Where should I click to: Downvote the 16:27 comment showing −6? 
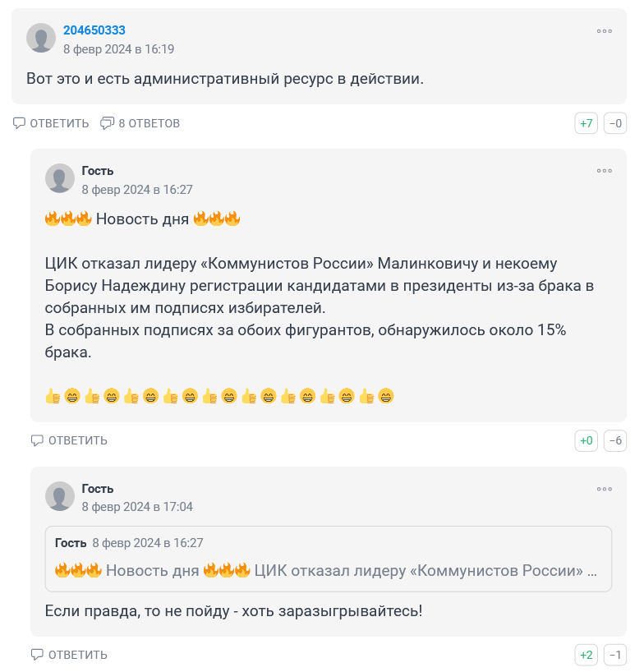coord(615,441)
